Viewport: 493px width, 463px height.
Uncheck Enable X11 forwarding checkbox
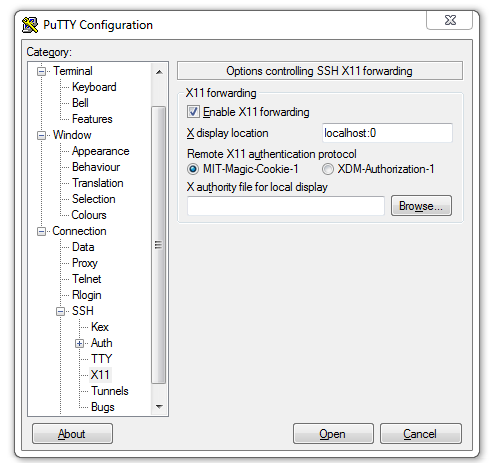pos(193,112)
